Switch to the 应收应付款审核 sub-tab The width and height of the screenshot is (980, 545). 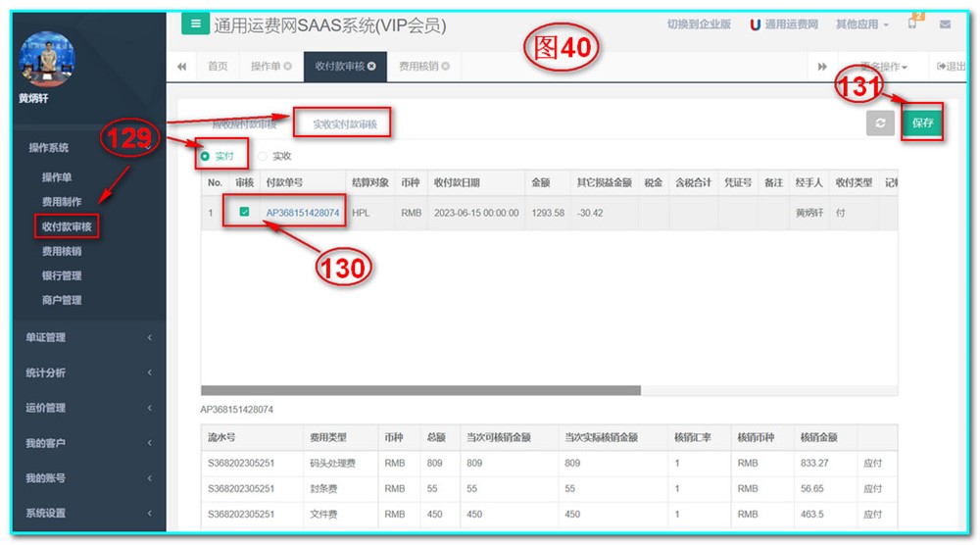[x=244, y=124]
